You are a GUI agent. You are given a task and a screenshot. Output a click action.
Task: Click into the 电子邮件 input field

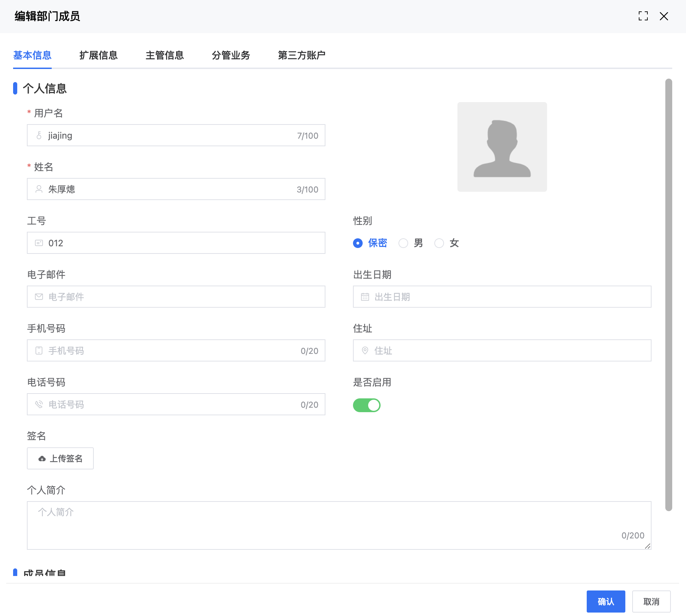pos(176,297)
